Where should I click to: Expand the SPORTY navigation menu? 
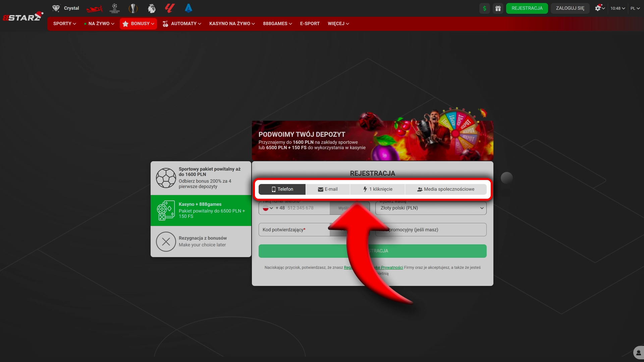tap(64, 24)
